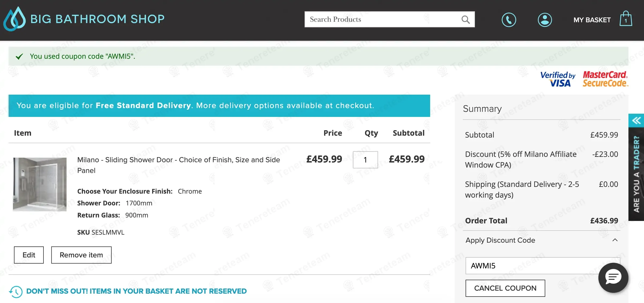Viewport: 644px width, 303px height.
Task: Click the ARE YOU A TRADER? side tab
Action: (636, 174)
